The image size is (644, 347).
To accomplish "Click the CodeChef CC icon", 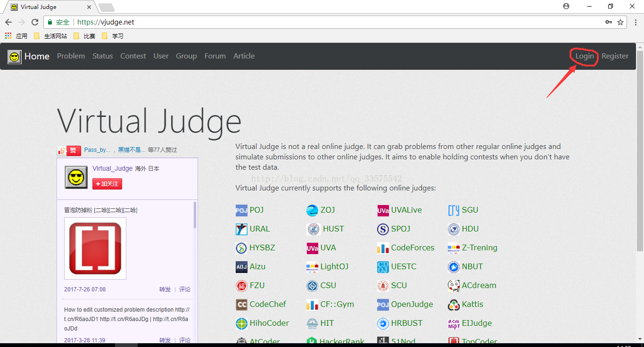I will (x=241, y=305).
